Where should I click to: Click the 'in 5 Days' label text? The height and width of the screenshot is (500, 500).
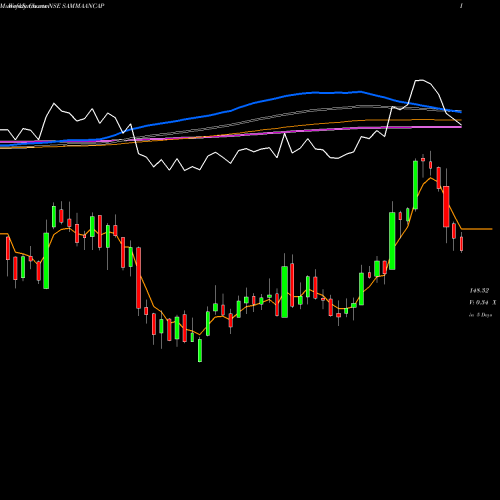tap(480, 315)
